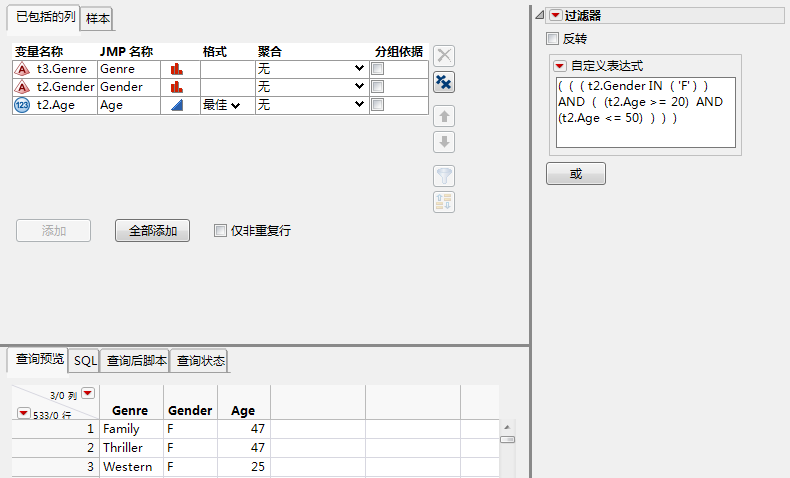This screenshot has height=478, width=790.
Task: Click the sort order icon
Action: coord(444,202)
